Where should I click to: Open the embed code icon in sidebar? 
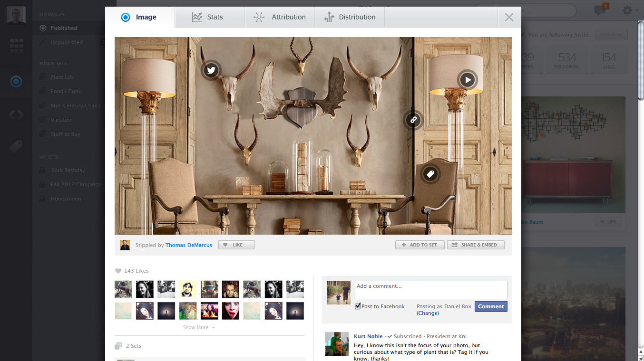[x=16, y=114]
